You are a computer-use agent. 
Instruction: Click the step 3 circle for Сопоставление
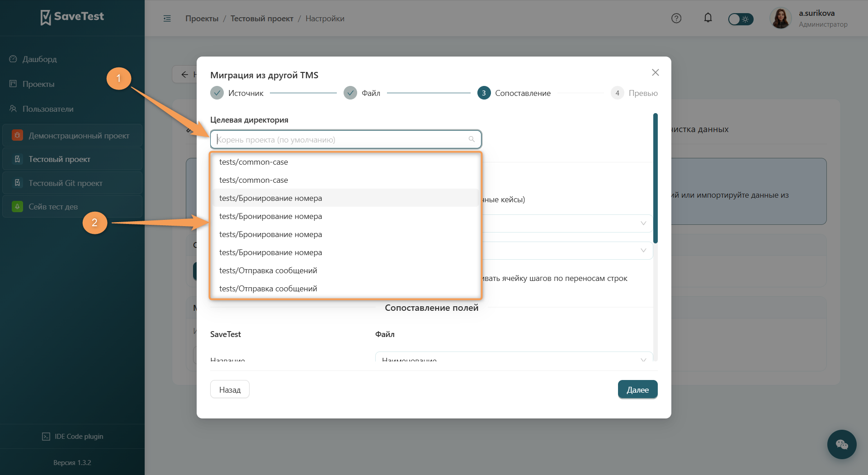click(x=484, y=93)
